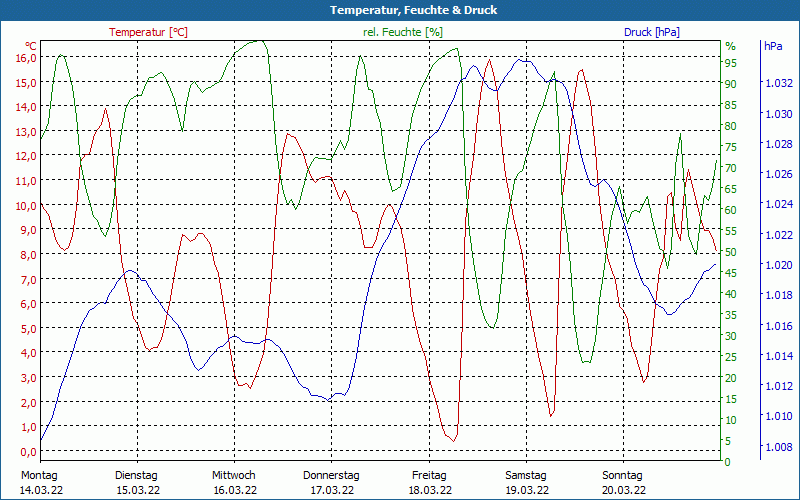This screenshot has width=800, height=500.
Task: Click the blue "1.018" pressure axis value
Action: click(779, 295)
